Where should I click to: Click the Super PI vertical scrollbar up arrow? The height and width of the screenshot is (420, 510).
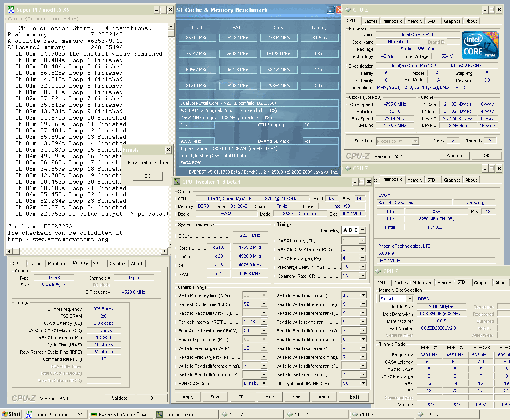(171, 27)
